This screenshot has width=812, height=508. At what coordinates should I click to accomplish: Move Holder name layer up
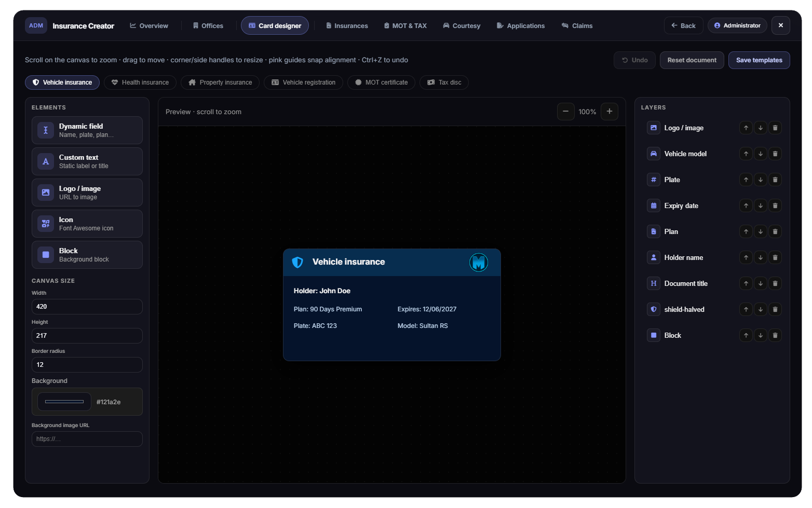point(746,257)
